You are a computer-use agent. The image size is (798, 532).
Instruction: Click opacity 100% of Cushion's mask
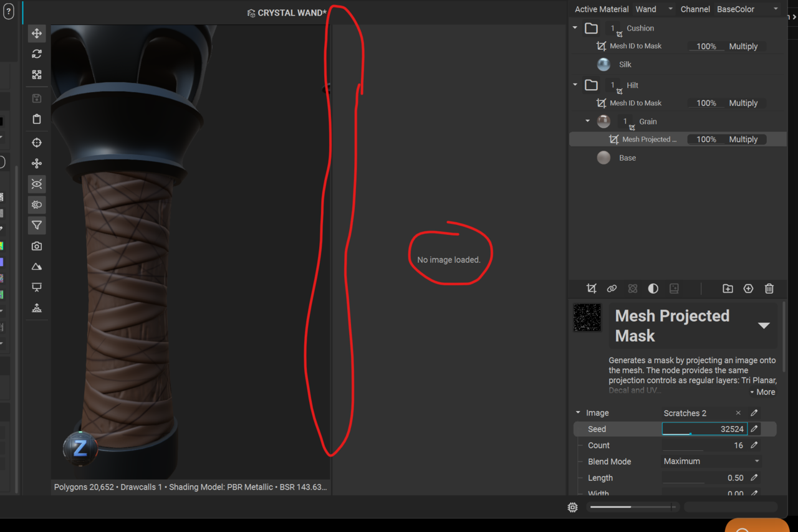[706, 46]
